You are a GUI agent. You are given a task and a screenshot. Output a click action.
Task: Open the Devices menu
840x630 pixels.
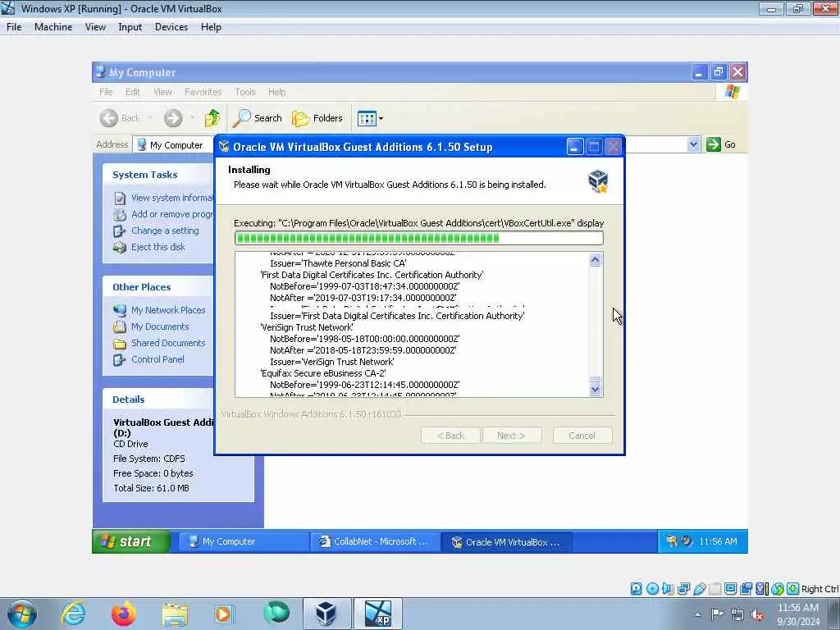pos(171,27)
